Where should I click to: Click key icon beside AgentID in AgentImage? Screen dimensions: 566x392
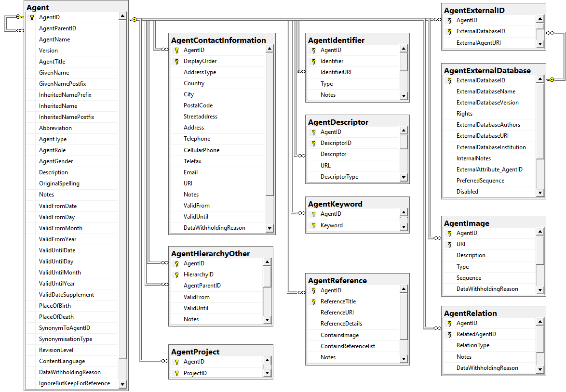coord(450,233)
